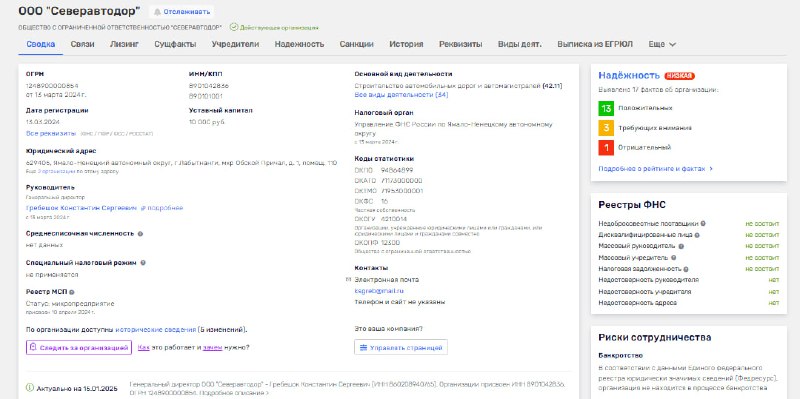Viewport: 800px width, 399px height.
Task: Click Следить за организацией button
Action: [79, 347]
